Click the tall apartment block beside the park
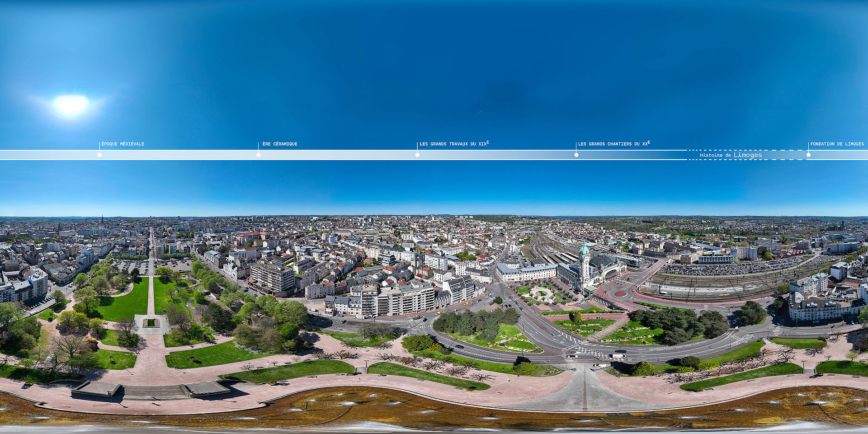868x434 pixels. point(272,279)
